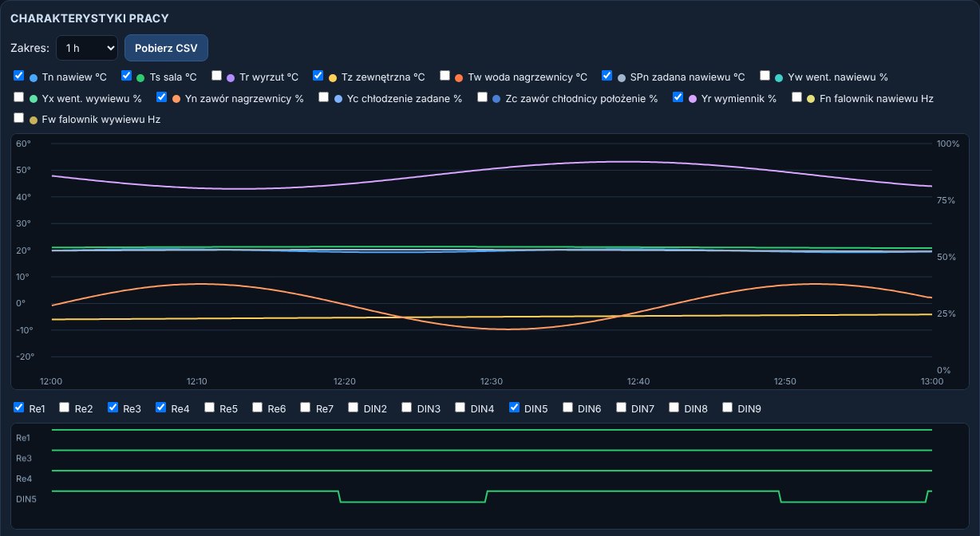Show the DIN9 input trace
Screen dimensions: 980x536
727,408
